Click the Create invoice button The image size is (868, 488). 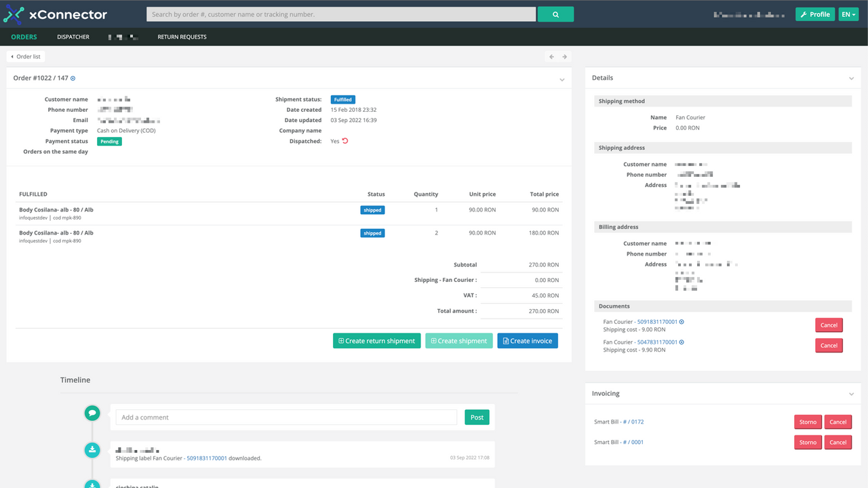coord(527,341)
